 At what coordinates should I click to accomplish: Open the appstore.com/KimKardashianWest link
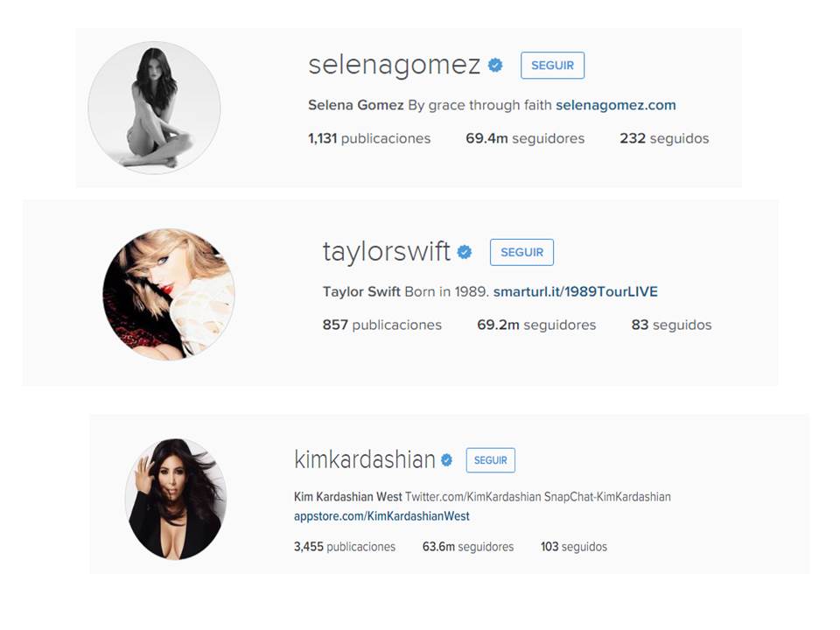pyautogui.click(x=381, y=516)
